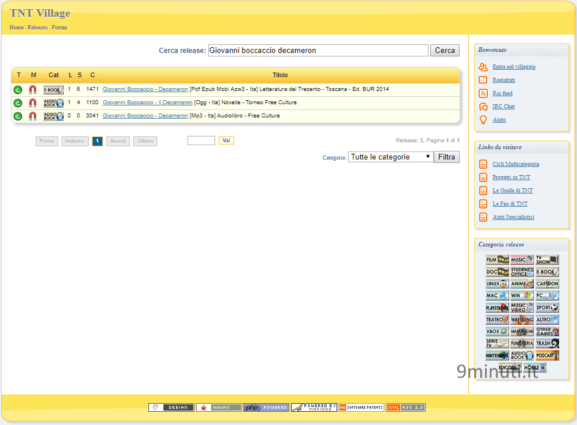Click the Filtra button
Image resolution: width=577 pixels, height=425 pixels.
tap(446, 157)
